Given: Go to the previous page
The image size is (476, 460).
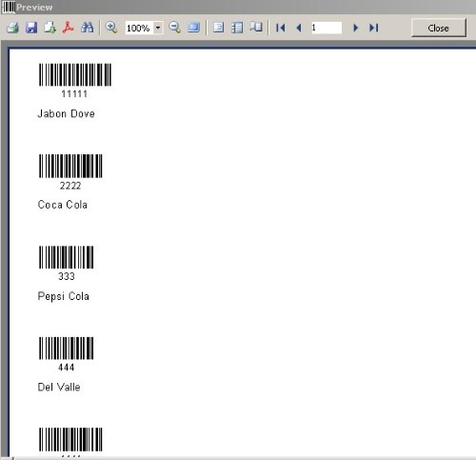Looking at the screenshot, I should [299, 28].
